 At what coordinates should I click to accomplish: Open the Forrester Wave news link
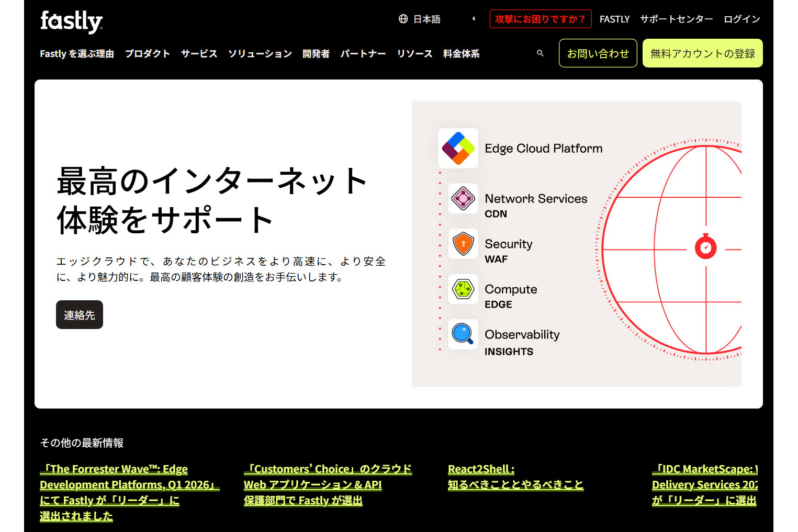tap(129, 492)
